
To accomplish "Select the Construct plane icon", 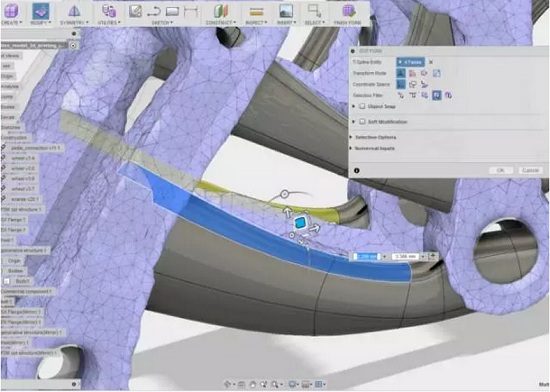I will point(221,11).
